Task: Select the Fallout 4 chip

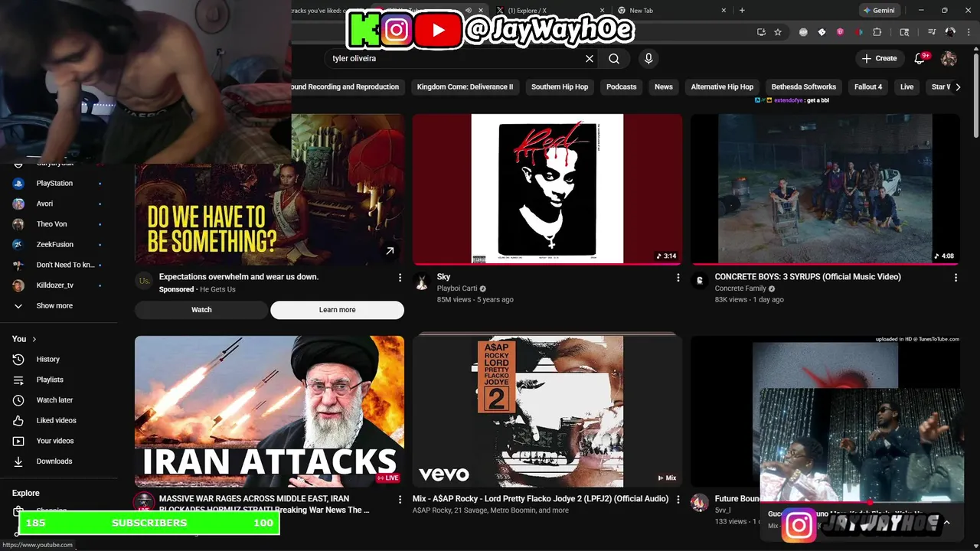Action: pos(868,86)
